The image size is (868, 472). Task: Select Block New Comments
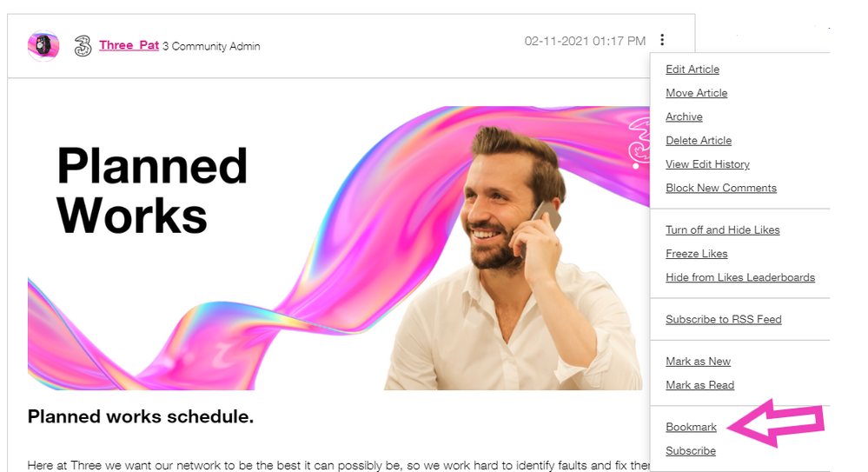pyautogui.click(x=721, y=189)
